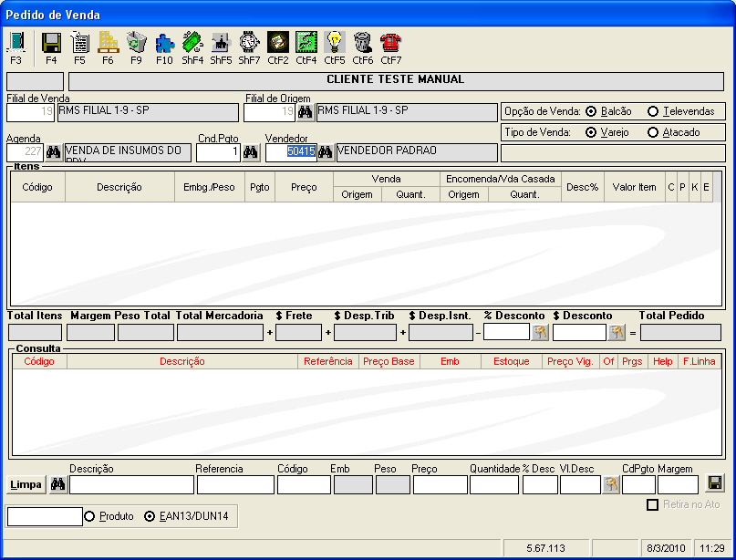
Task: Click Consulta Preço Base column header
Action: click(x=389, y=361)
